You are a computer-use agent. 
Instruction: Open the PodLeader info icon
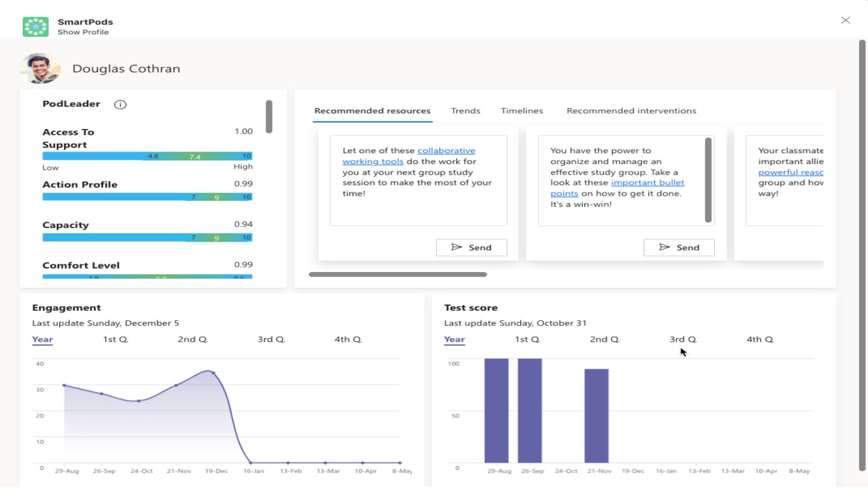tap(120, 104)
